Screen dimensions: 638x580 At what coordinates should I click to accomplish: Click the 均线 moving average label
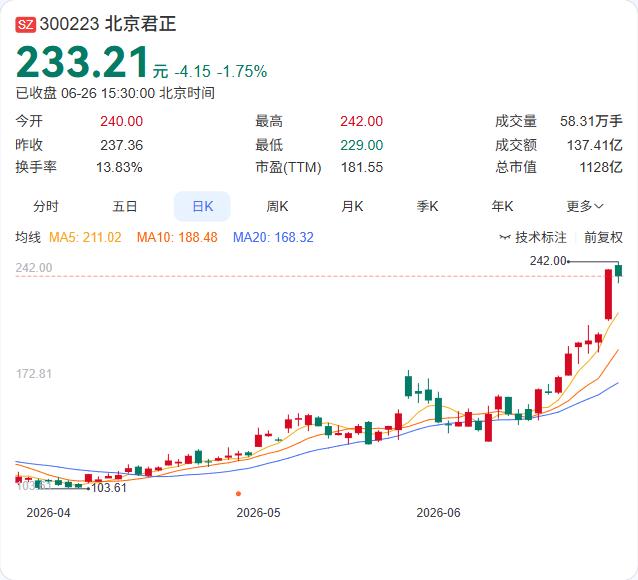(28, 237)
